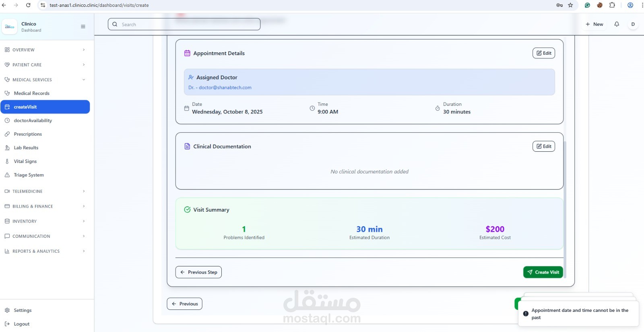Click the cookie extension icon
Viewport: 644px width, 332px height.
pos(600,5)
